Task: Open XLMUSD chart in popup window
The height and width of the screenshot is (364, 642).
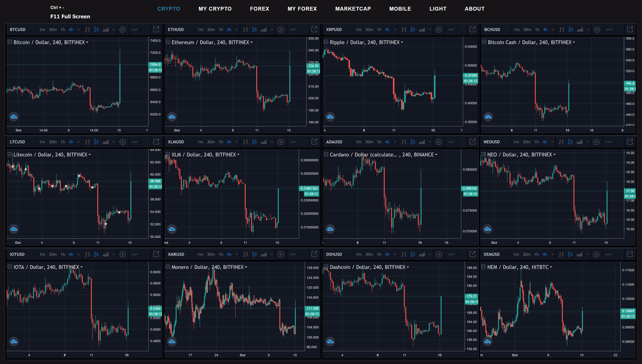Action: (314, 142)
